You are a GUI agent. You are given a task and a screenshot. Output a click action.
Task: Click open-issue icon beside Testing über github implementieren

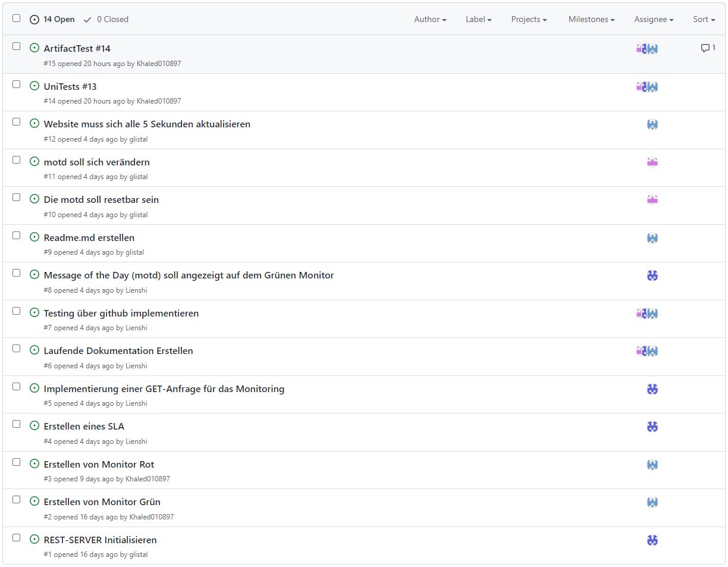pyautogui.click(x=34, y=313)
